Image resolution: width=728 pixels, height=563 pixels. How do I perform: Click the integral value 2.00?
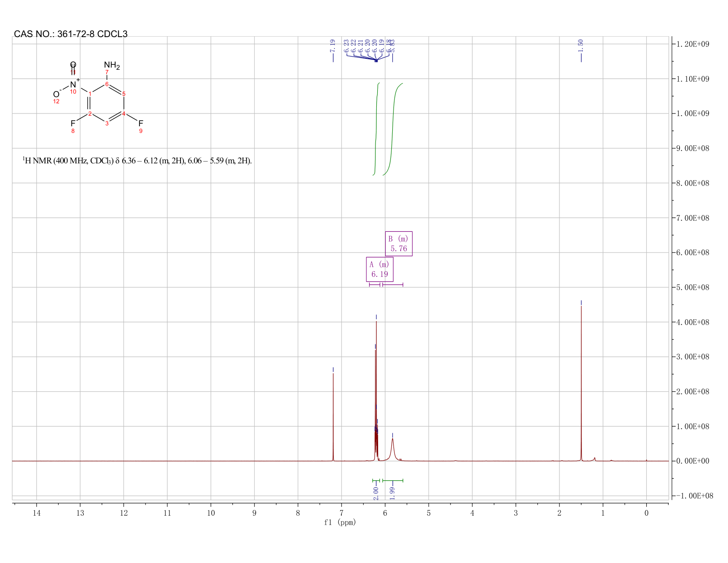tap(376, 493)
